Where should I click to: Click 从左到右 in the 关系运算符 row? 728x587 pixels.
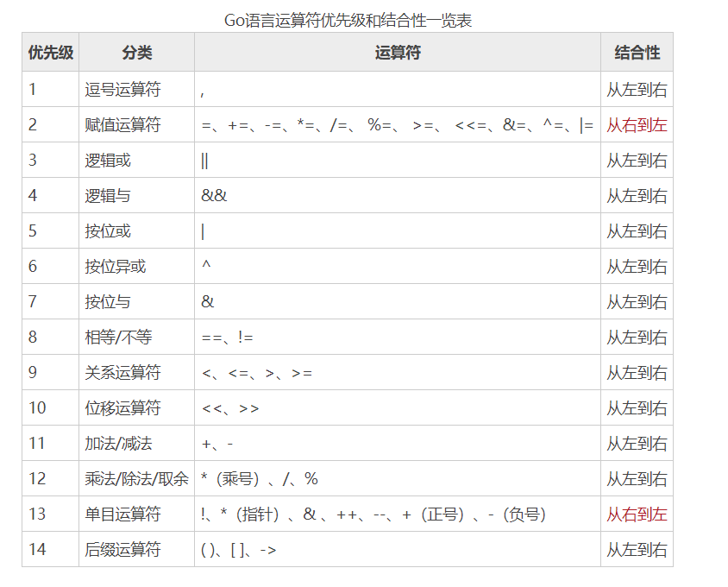click(x=637, y=372)
